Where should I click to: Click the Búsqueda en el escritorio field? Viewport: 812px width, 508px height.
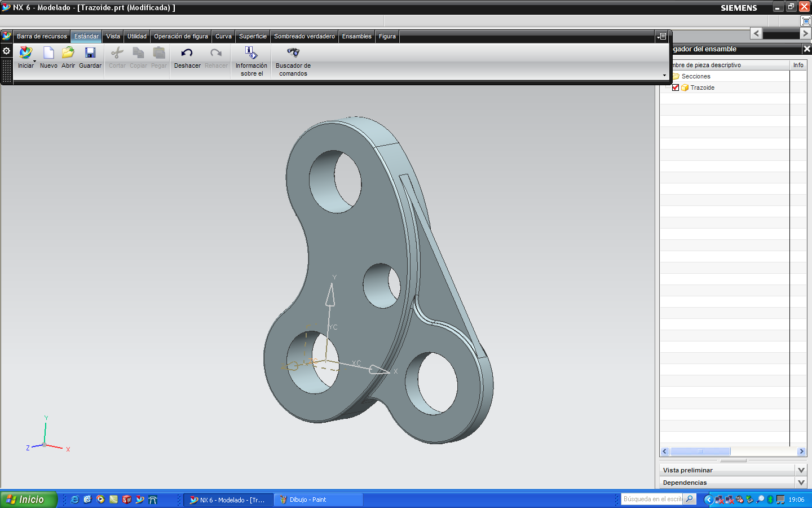pos(652,499)
